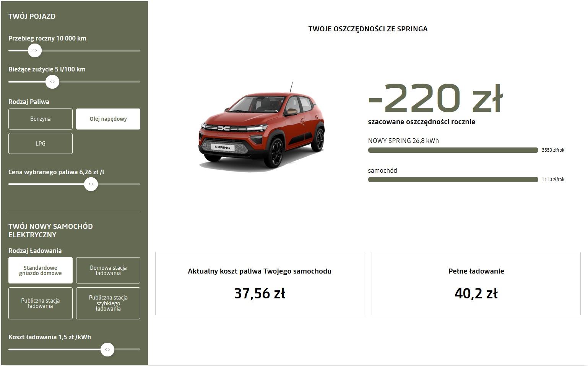Click the Cena wybranego paliwa 6,26 zł label
This screenshot has width=588, height=366.
[x=56, y=172]
